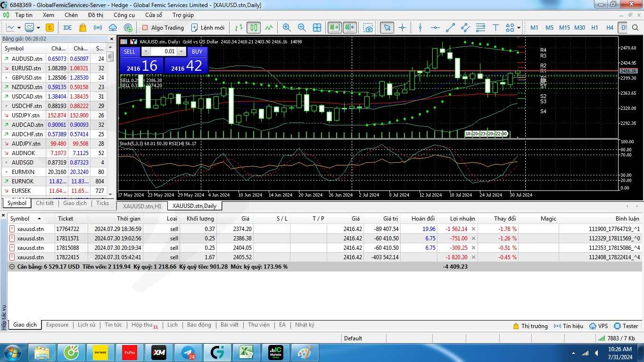Pick the trendline drawing tool
The image size is (644, 362).
click(x=450, y=28)
